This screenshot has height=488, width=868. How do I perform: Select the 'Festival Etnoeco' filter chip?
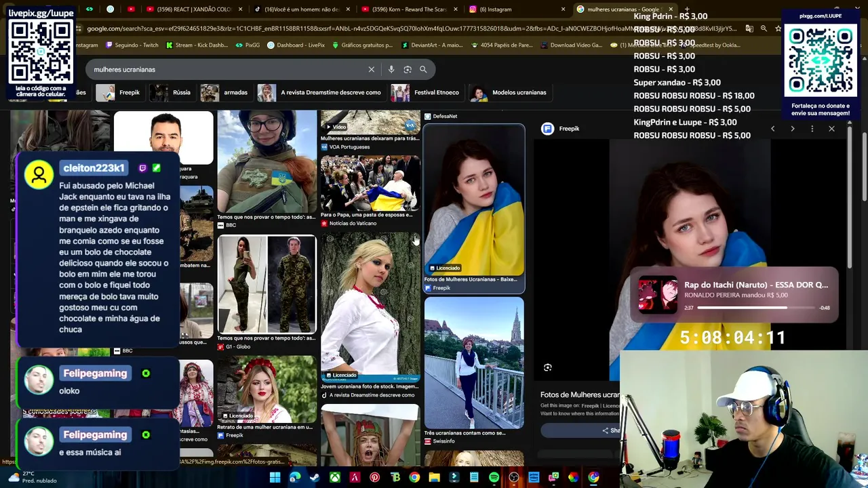[x=426, y=93]
